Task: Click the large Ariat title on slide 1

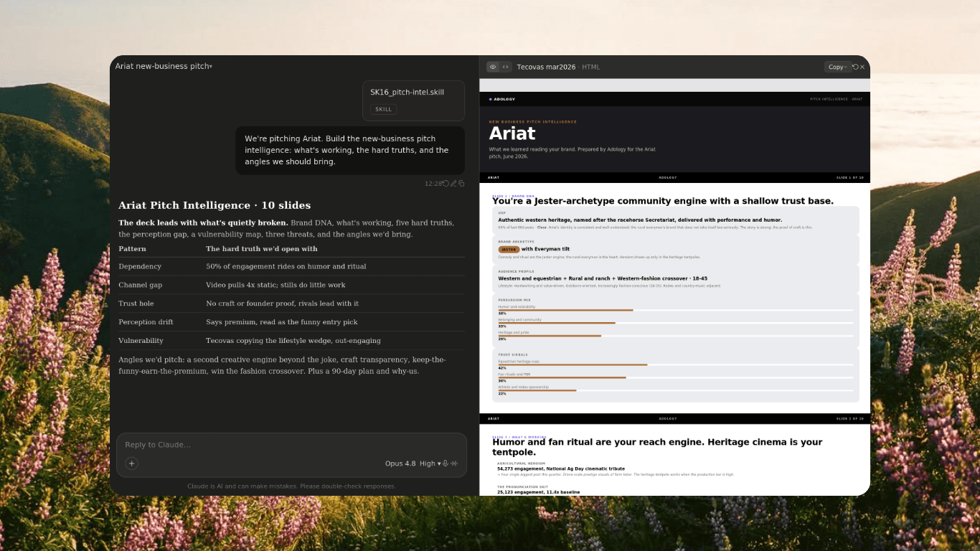Action: tap(512, 133)
